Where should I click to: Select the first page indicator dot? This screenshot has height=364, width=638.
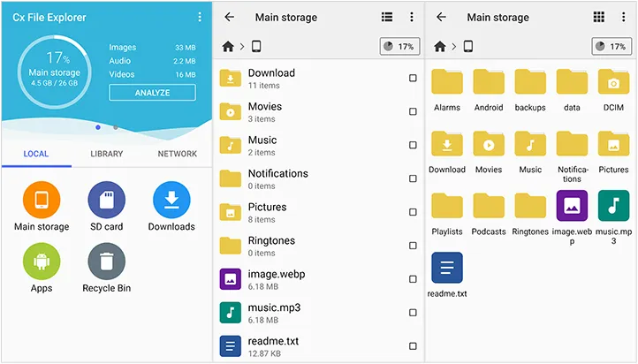[x=98, y=127]
